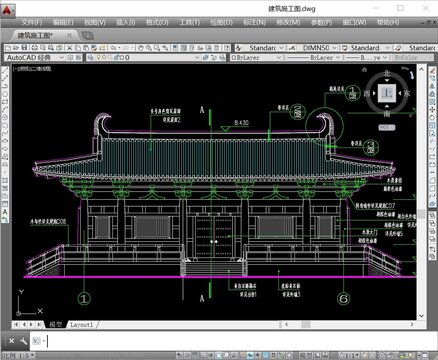Open the AutoCAD application menu button

(7, 10)
